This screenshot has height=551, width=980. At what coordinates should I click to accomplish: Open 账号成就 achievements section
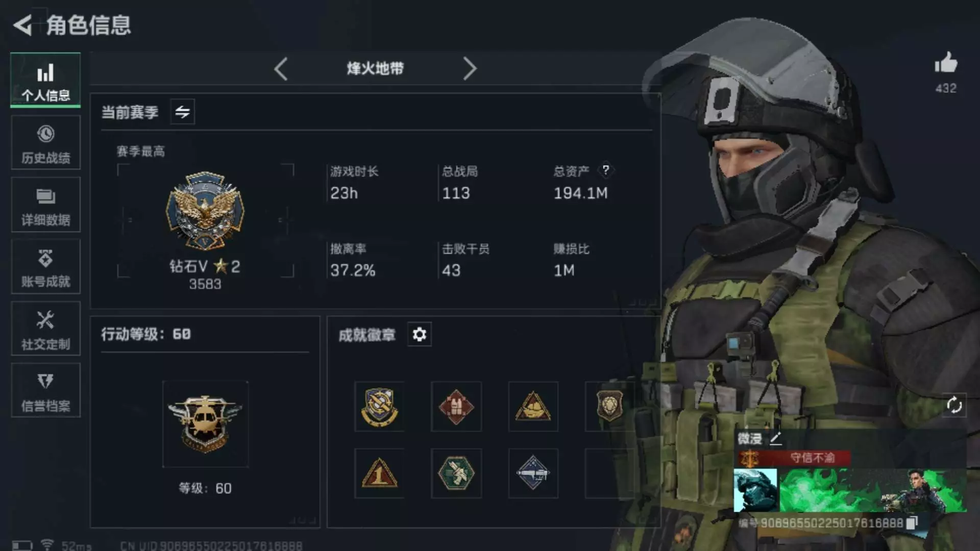tap(45, 266)
